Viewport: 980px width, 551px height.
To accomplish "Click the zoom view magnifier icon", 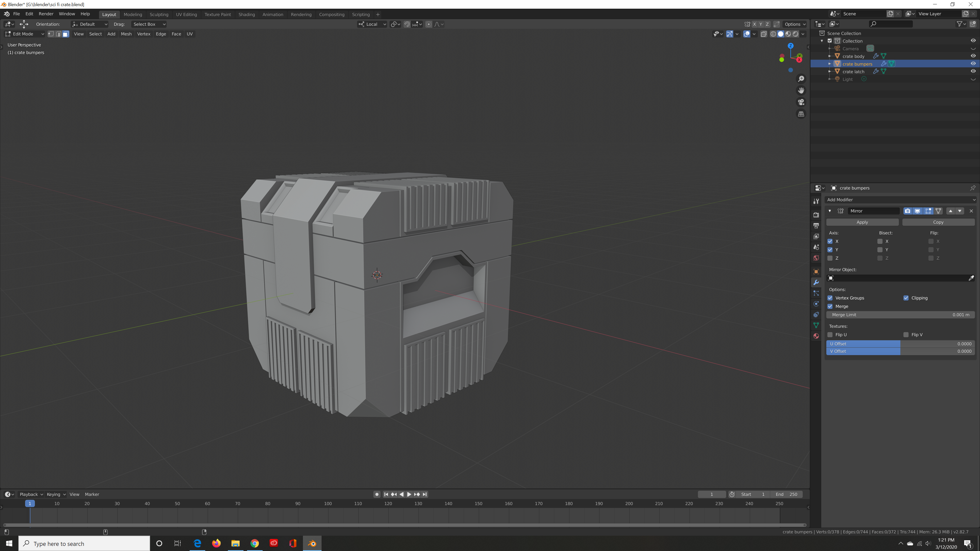I will [x=801, y=79].
